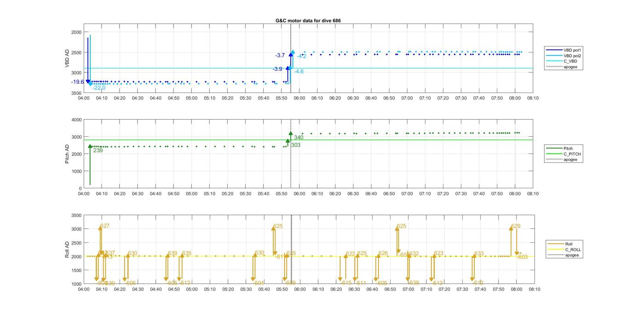Click the '-3.7' VBD data label
The width and height of the screenshot is (644, 319).
[x=280, y=55]
